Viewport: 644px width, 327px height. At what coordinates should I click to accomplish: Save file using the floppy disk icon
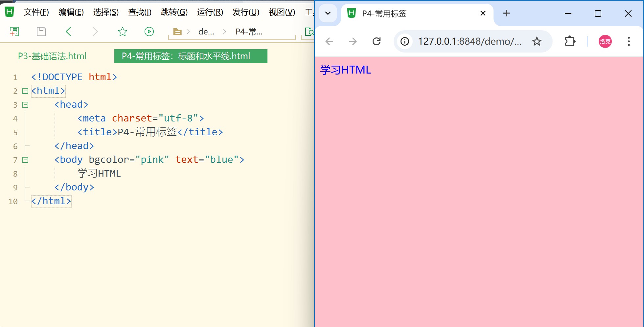[x=41, y=32]
